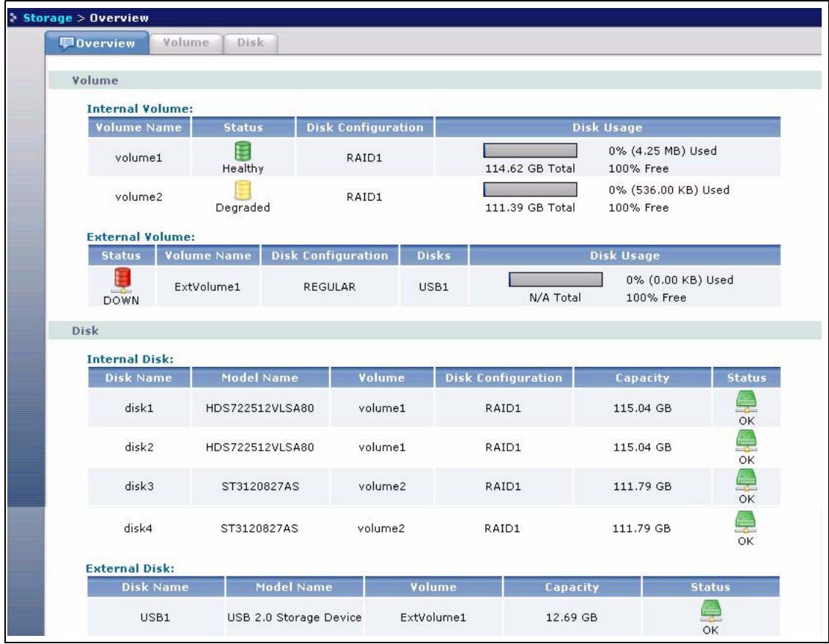Click the 0% (536.00 KB) Used text
Viewport: 829px width, 644px height.
click(x=668, y=190)
